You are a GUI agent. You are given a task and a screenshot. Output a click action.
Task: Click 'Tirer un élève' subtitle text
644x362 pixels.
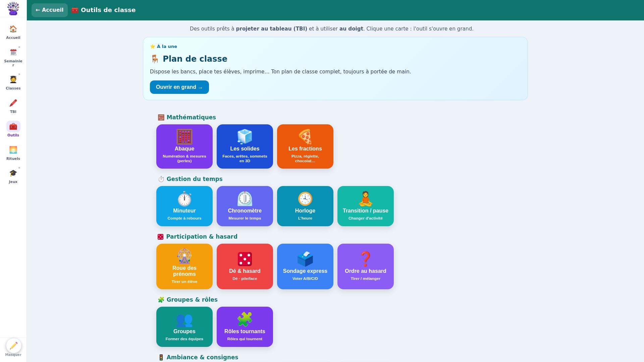[x=184, y=282]
